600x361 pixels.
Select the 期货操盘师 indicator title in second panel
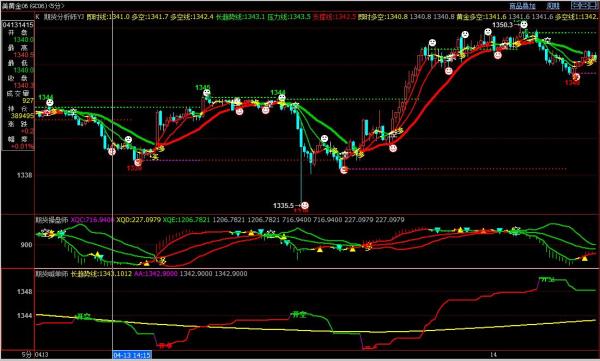tap(52, 220)
